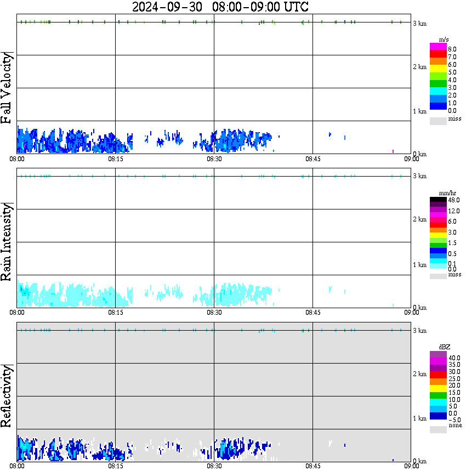The height and width of the screenshot is (476, 466).
Task: Click the "08:45" label under Rain Intensity panel
Action: click(x=313, y=313)
